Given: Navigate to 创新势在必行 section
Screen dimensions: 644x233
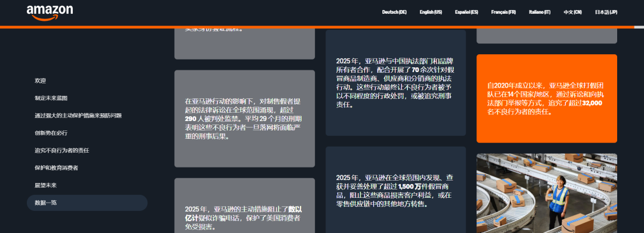Looking at the screenshot, I should tap(51, 133).
